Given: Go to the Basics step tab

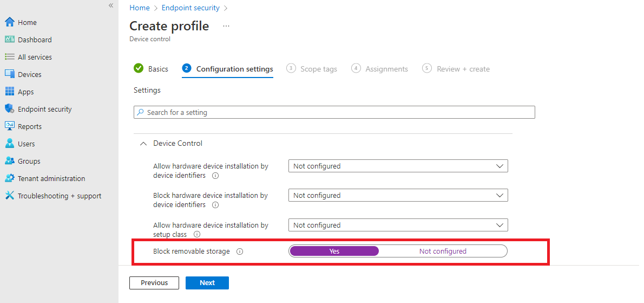Looking at the screenshot, I should click(151, 69).
